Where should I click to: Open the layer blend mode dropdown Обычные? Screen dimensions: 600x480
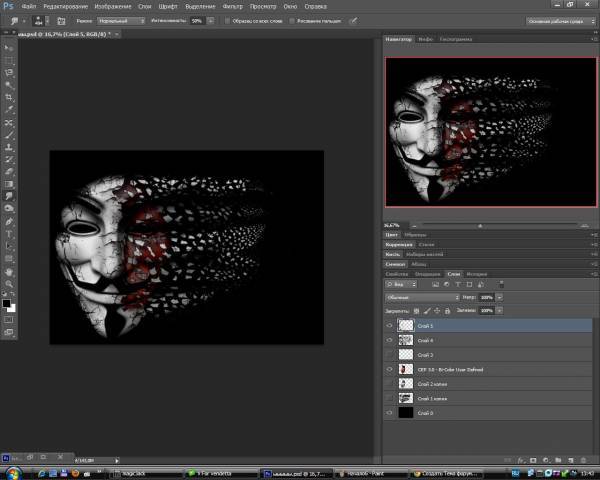[x=422, y=297]
